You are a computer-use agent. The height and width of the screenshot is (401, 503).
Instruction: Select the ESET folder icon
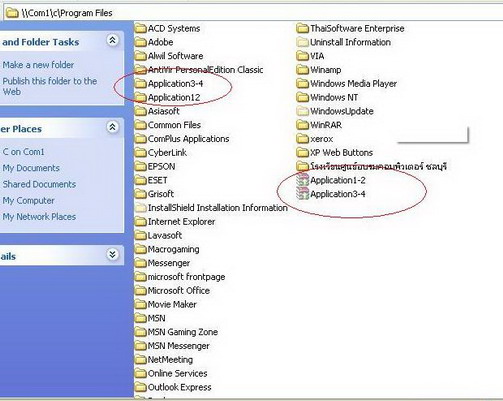(141, 180)
